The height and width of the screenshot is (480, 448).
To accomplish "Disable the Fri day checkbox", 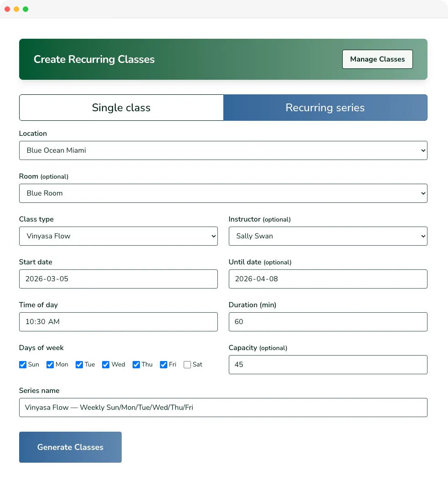I will tap(164, 365).
